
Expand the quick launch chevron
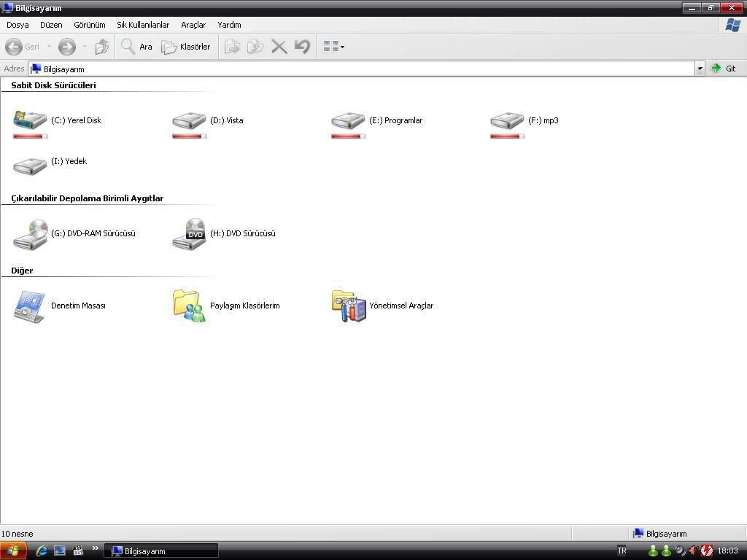(96, 548)
